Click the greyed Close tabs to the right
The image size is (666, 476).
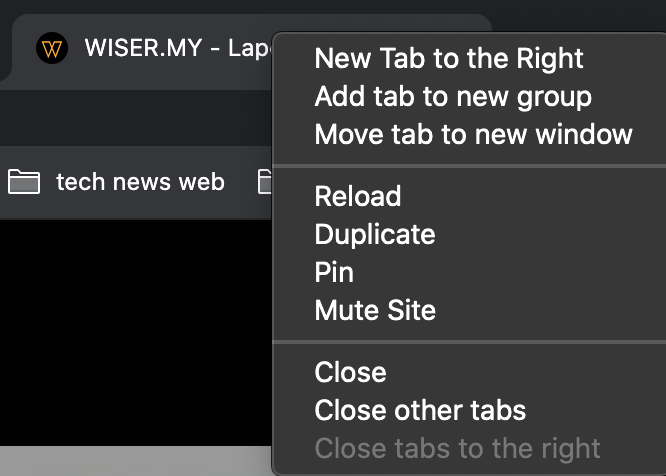457,448
